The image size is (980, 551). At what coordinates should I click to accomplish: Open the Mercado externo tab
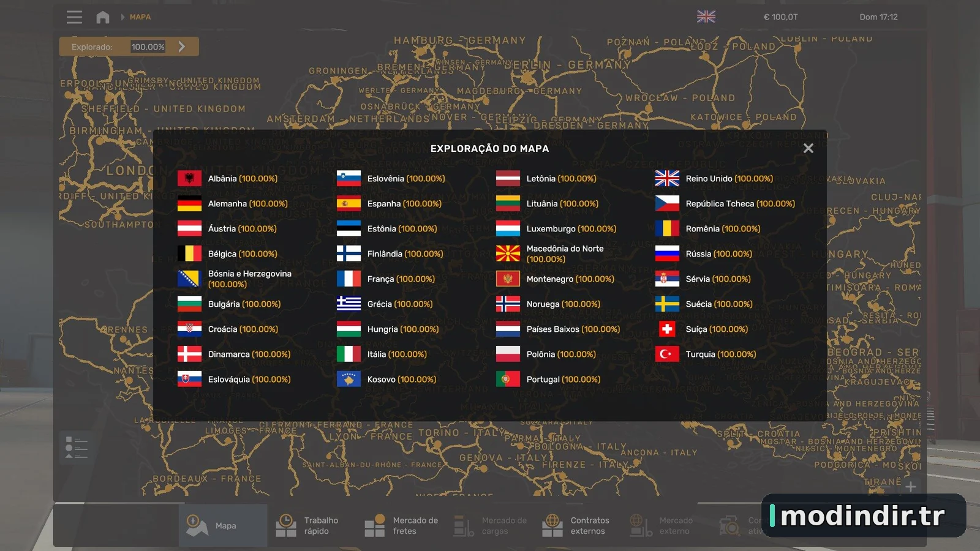[x=668, y=525]
